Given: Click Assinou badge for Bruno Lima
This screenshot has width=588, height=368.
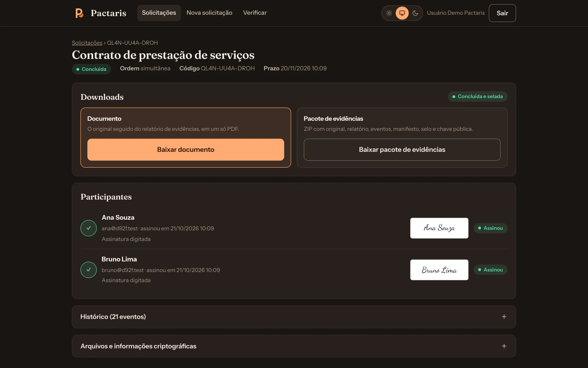Looking at the screenshot, I should pyautogui.click(x=491, y=270).
